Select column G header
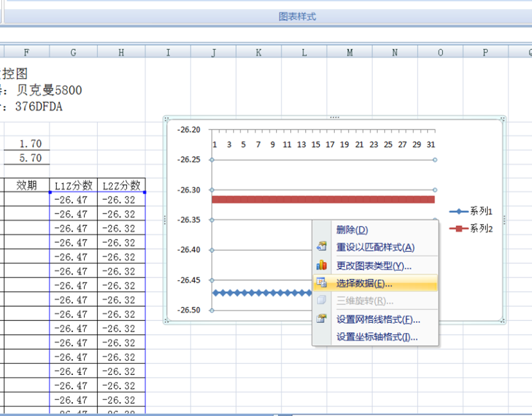532x416 pixels. coord(73,52)
